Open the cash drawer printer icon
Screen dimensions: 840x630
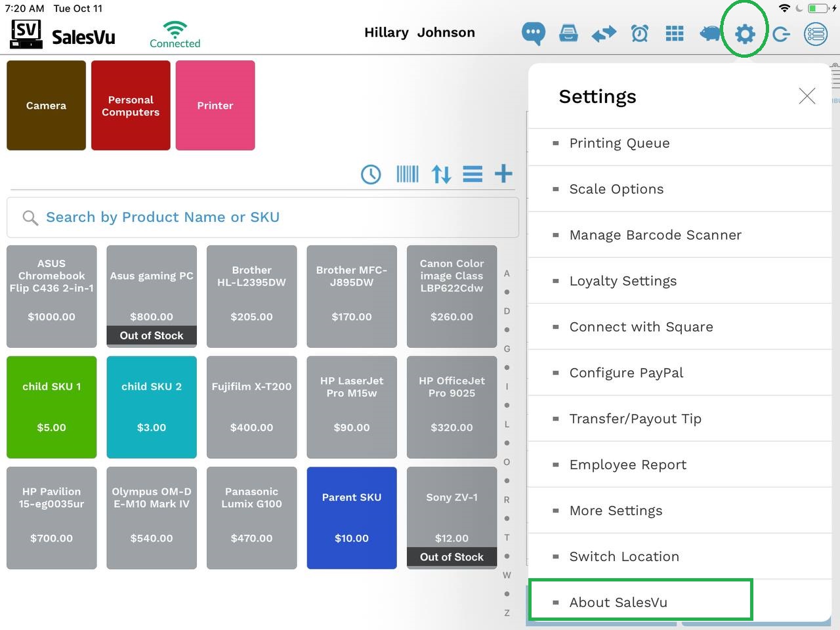click(x=568, y=33)
